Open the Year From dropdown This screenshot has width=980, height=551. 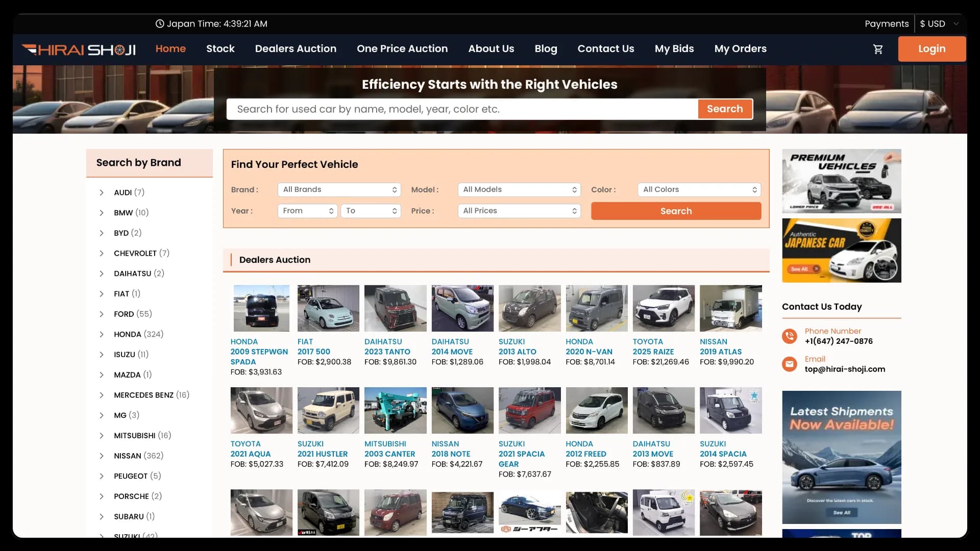pyautogui.click(x=308, y=211)
